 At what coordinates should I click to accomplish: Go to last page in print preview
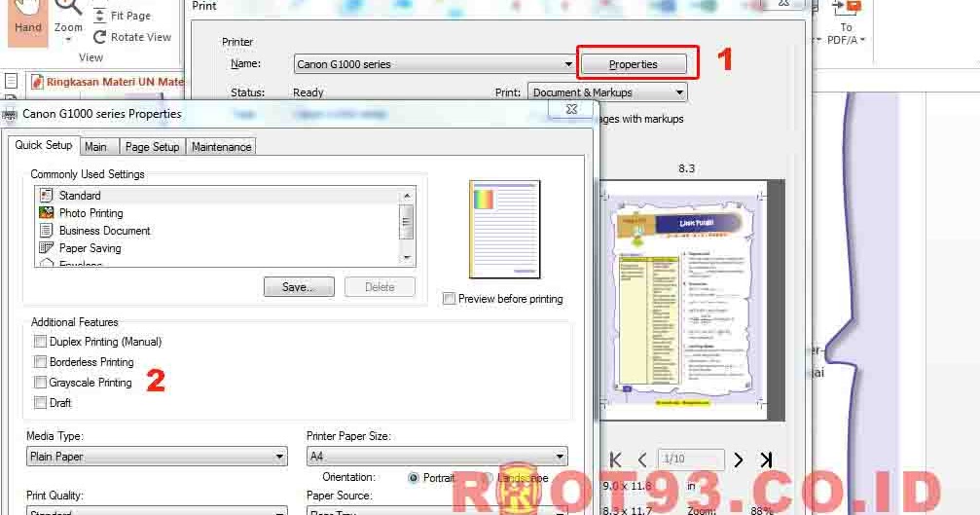tap(766, 460)
